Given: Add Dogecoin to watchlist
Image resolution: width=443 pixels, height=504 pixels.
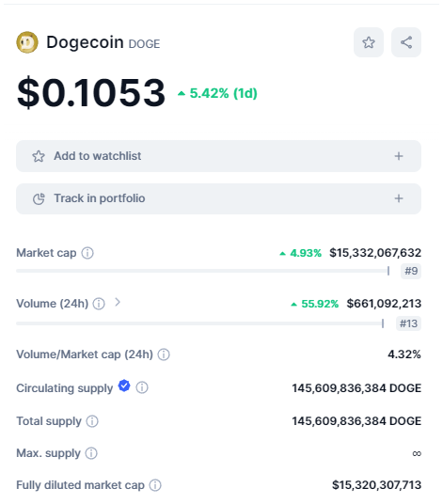Looking at the screenshot, I should pyautogui.click(x=218, y=156).
